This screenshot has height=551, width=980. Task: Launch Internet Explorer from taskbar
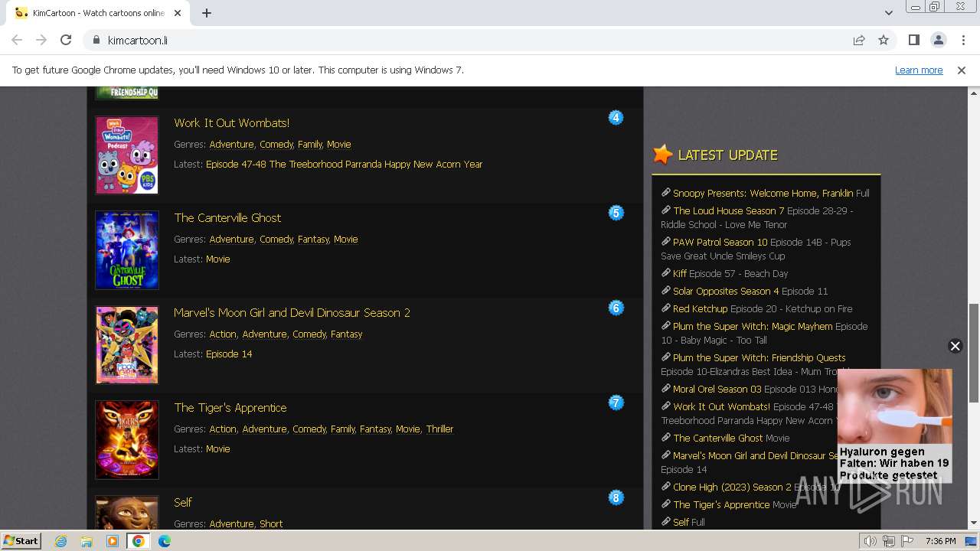[x=60, y=541]
